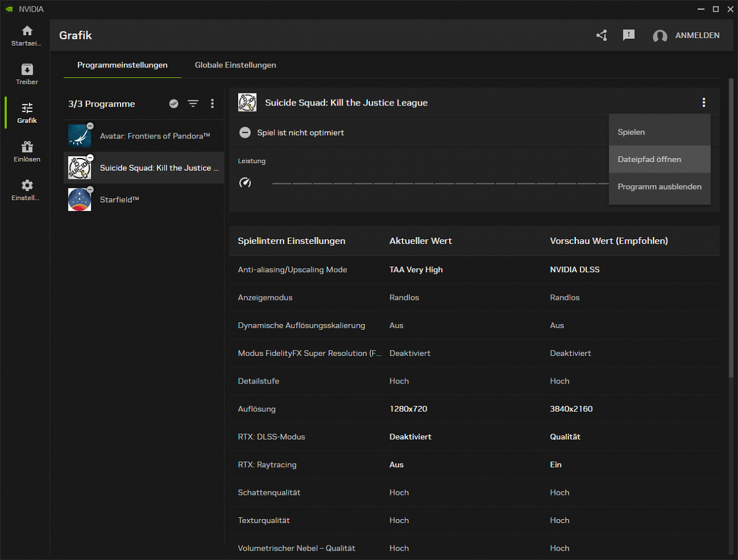
Task: Click the 'RTX: DLSS-Modus' label
Action: point(272,437)
